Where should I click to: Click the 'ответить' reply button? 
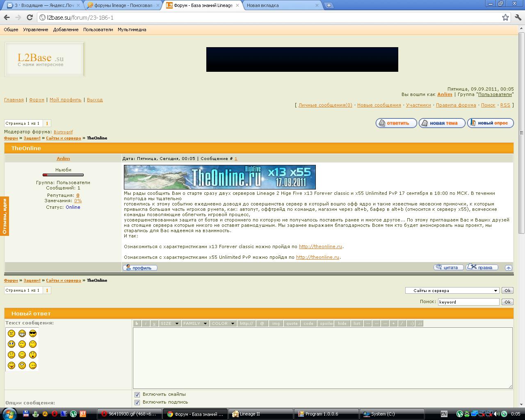(x=396, y=123)
